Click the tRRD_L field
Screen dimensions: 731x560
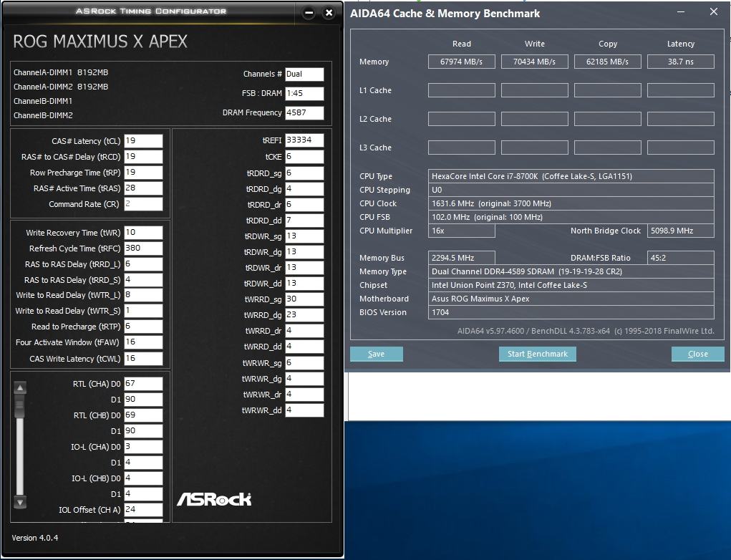tap(144, 264)
